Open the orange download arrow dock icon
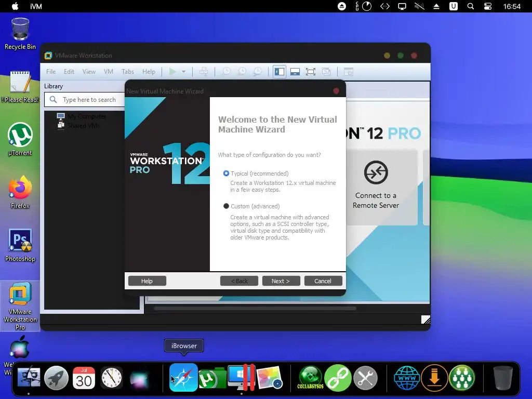Screen dimensions: 532x399 point(434,378)
